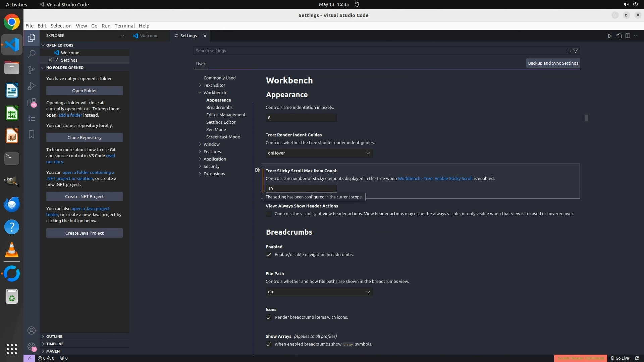Open the Extensions view icon
This screenshot has width=644, height=362.
32,102
